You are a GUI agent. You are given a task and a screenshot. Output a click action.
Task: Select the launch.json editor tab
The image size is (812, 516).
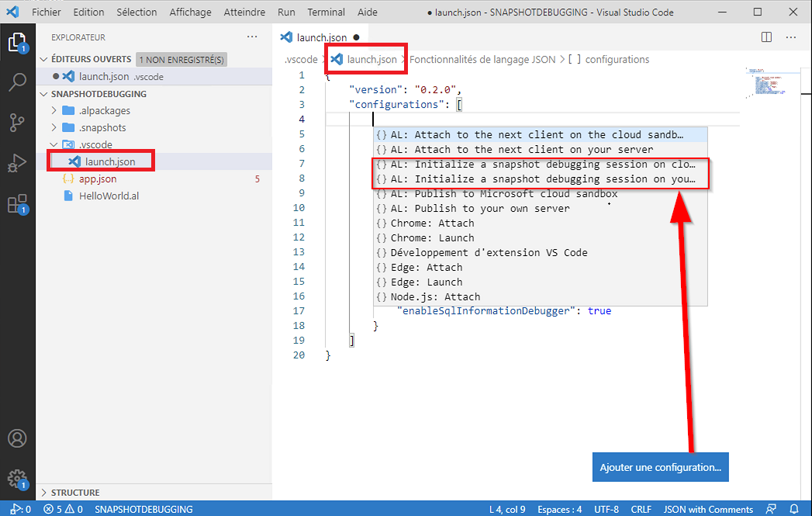pos(320,37)
